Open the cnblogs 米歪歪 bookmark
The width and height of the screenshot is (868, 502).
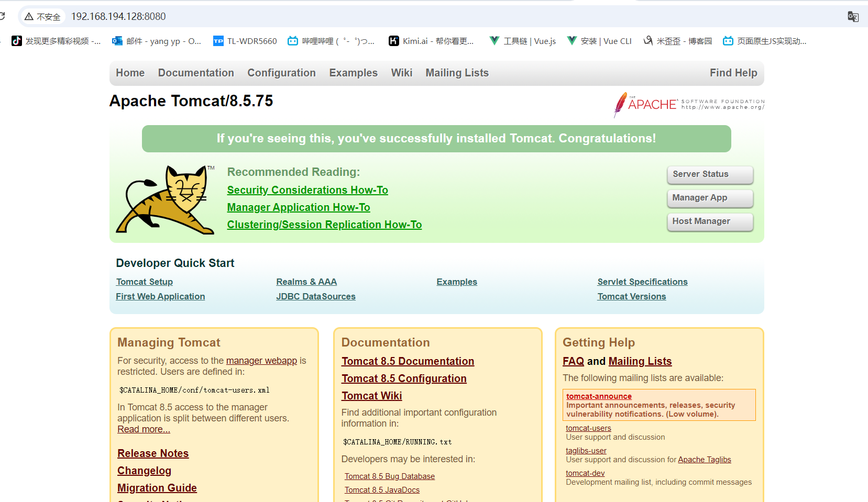point(677,41)
